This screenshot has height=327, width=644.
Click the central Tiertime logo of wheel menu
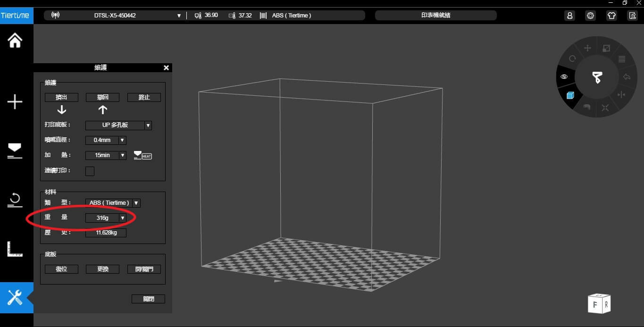(x=597, y=77)
